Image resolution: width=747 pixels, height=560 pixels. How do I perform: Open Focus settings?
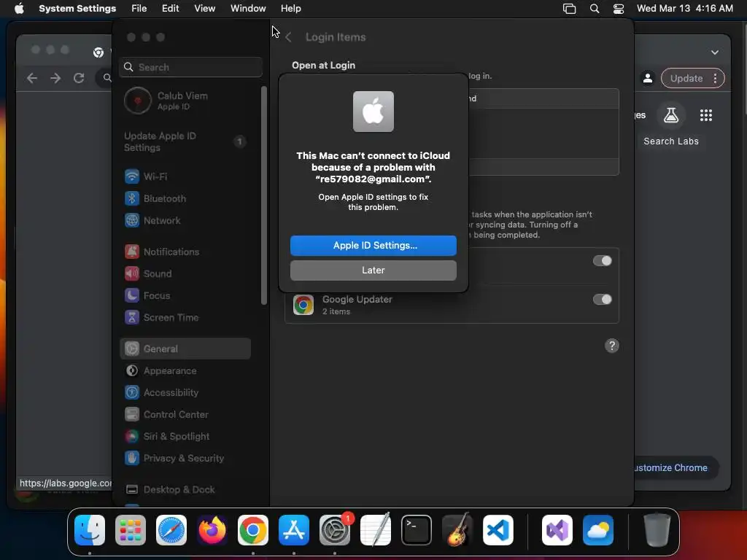click(x=185, y=296)
